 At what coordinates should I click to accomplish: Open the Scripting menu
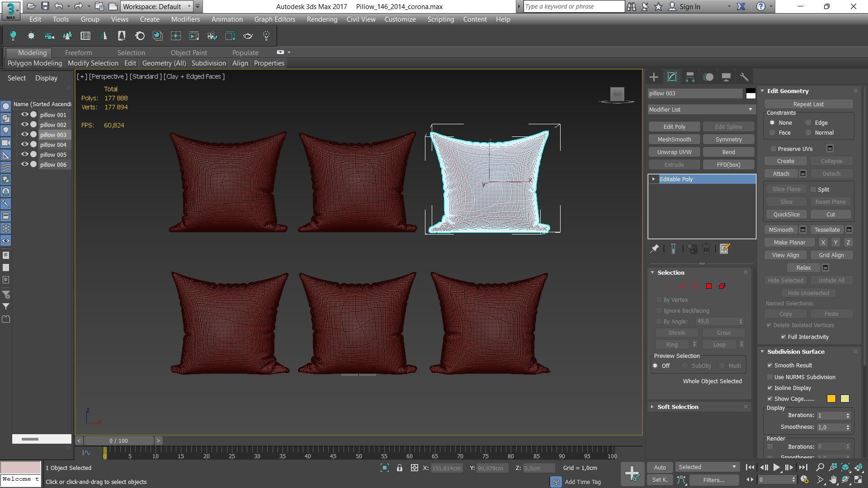click(440, 19)
